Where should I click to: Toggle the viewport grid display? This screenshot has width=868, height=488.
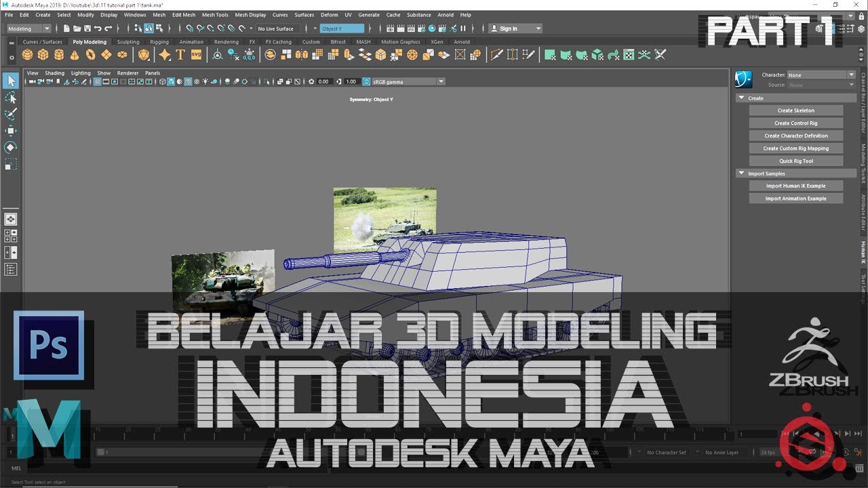click(98, 81)
